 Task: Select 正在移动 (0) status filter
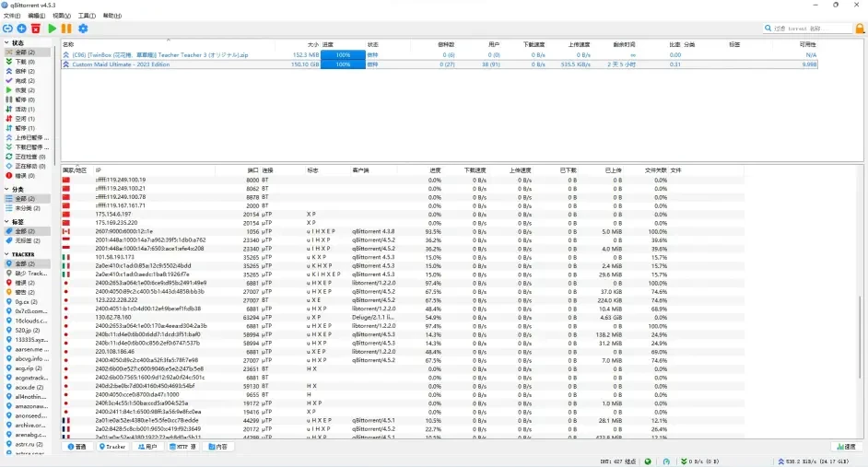[x=27, y=166]
